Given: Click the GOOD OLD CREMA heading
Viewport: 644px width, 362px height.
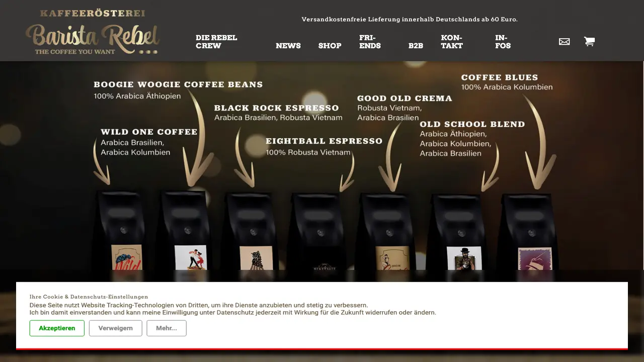Looking at the screenshot, I should (405, 98).
